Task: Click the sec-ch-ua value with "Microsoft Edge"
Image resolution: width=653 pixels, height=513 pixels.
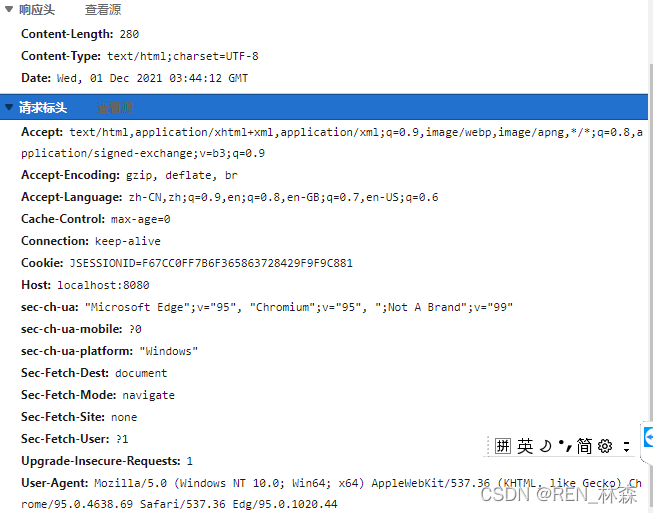Action: pyautogui.click(x=299, y=307)
